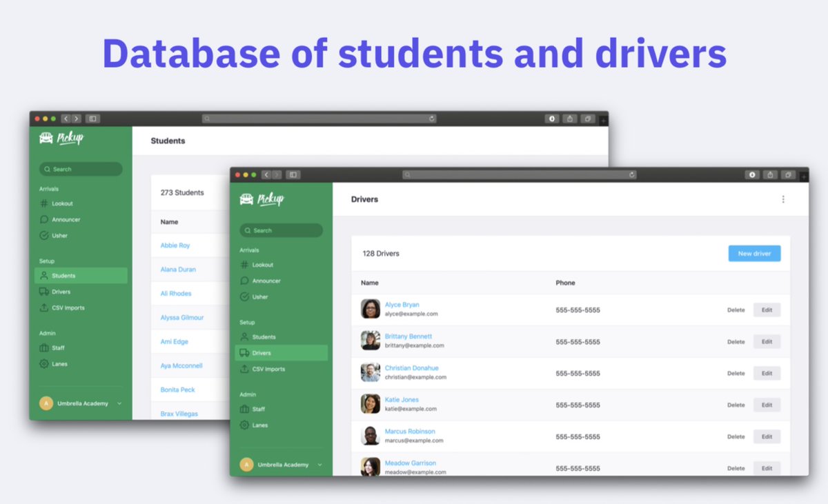Click the address bar in the Drivers browser window
Viewport: 828px width, 504px height.
[520, 175]
